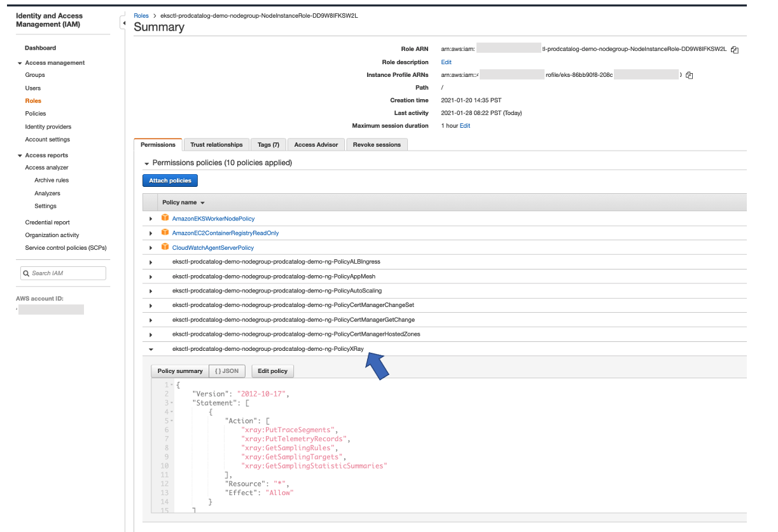778x532 pixels.
Task: Open Archive rules in the sidebar
Action: click(52, 181)
